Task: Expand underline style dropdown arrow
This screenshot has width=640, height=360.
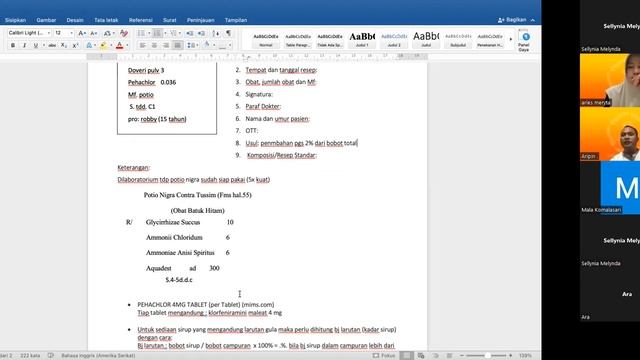Action: pyautogui.click(x=43, y=45)
